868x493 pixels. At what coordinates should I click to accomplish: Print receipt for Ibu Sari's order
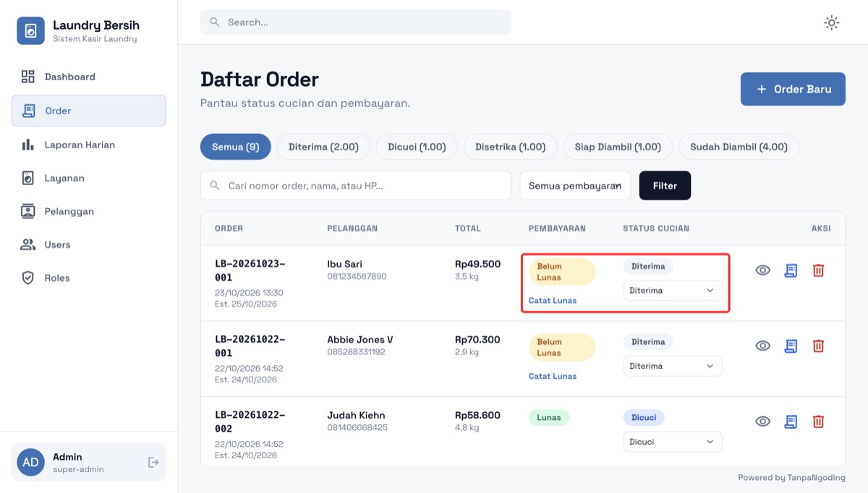[791, 270]
